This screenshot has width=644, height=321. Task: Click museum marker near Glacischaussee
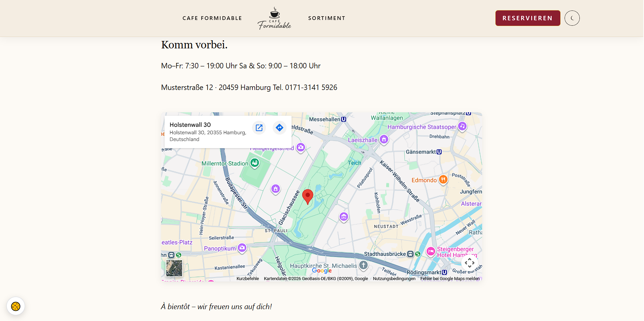pyautogui.click(x=276, y=189)
